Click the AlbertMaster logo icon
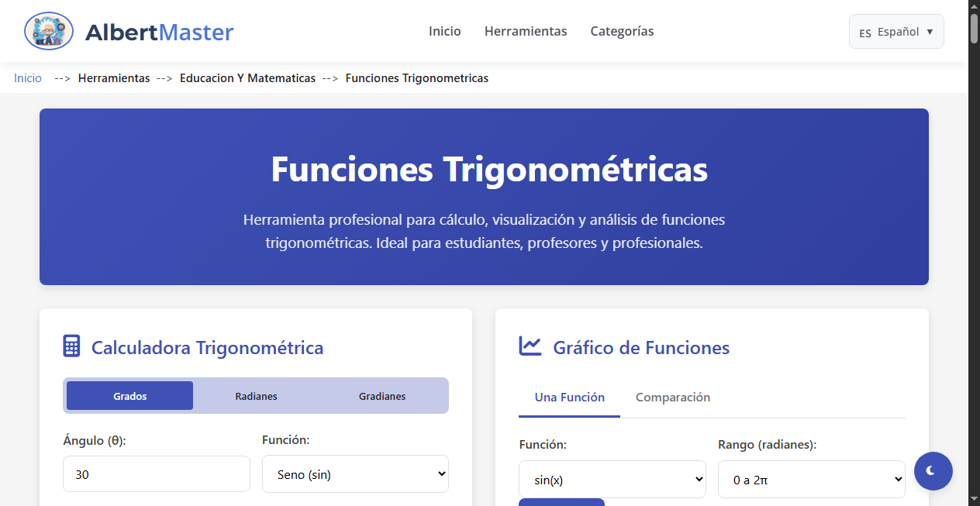This screenshot has height=506, width=980. pyautogui.click(x=48, y=31)
